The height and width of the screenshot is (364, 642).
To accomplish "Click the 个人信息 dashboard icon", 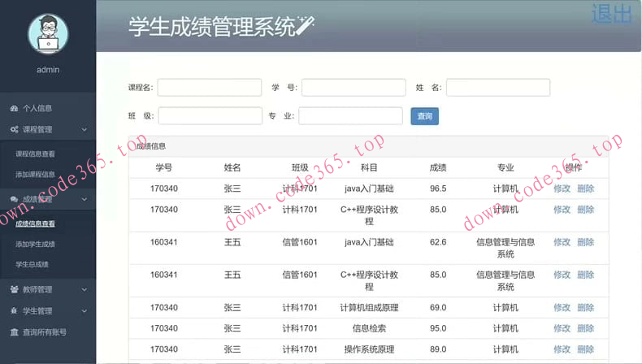I will 15,108.
